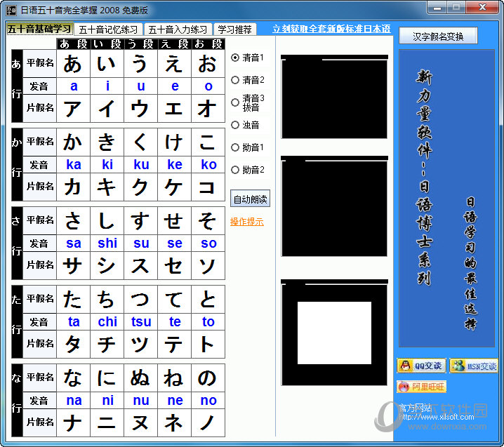This screenshot has height=447, width=504.
Task: Select the 清音2 radio option
Action: 235,80
